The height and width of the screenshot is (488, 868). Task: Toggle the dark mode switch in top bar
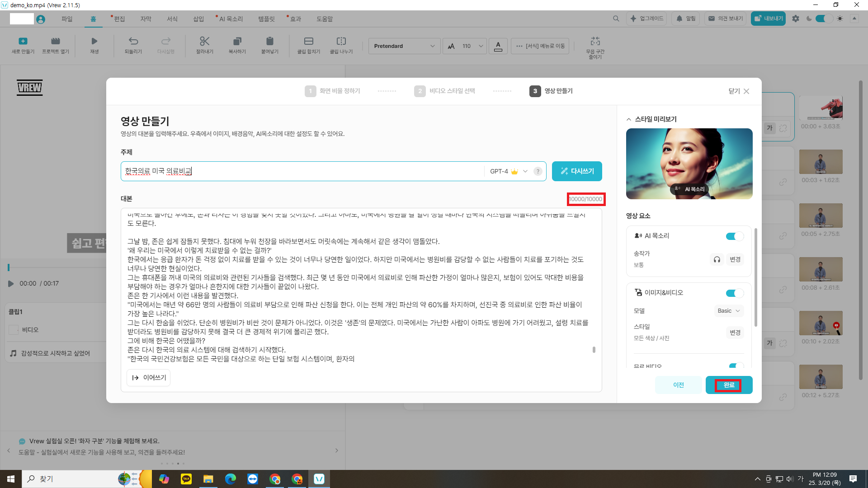(x=824, y=19)
